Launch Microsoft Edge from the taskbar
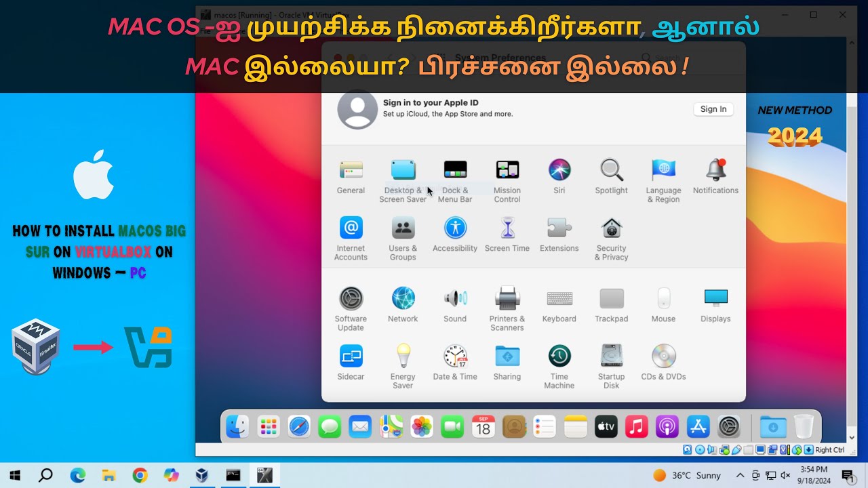 pos(77,475)
